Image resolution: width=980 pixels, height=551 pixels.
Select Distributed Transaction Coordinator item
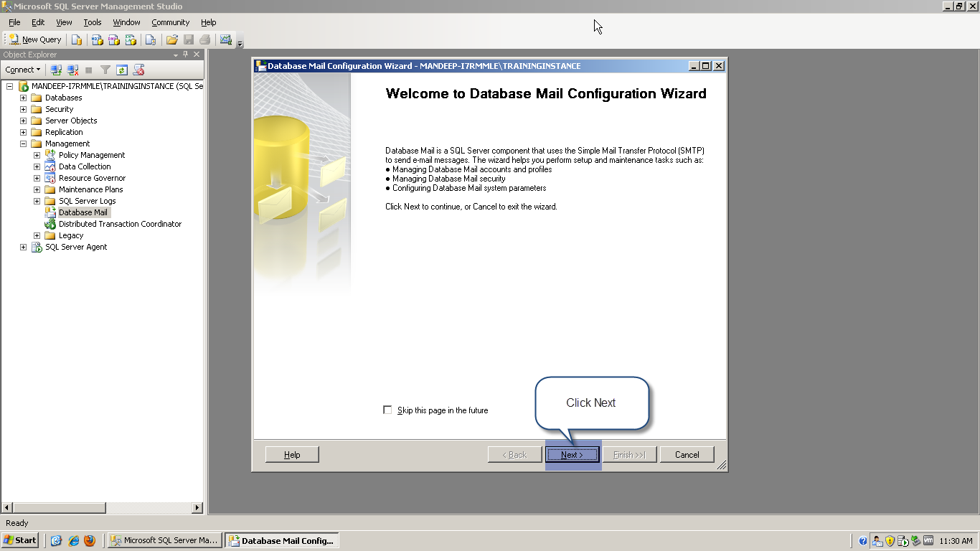(120, 224)
